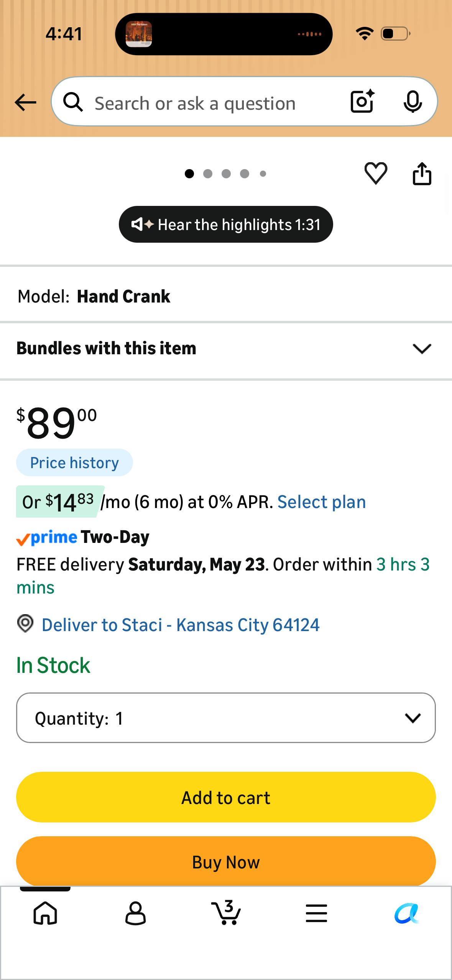Open Select plan link
Screen dimensions: 452x980
322,502
